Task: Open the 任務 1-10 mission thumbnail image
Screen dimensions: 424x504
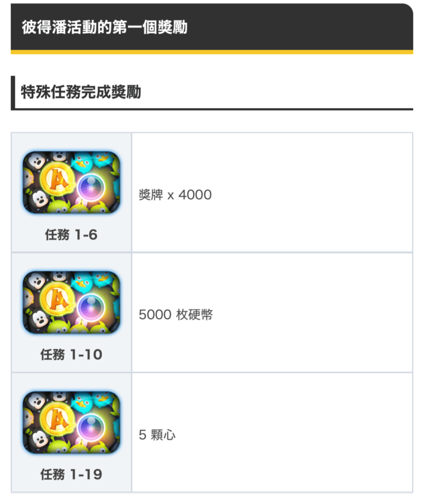Action: coord(71,302)
